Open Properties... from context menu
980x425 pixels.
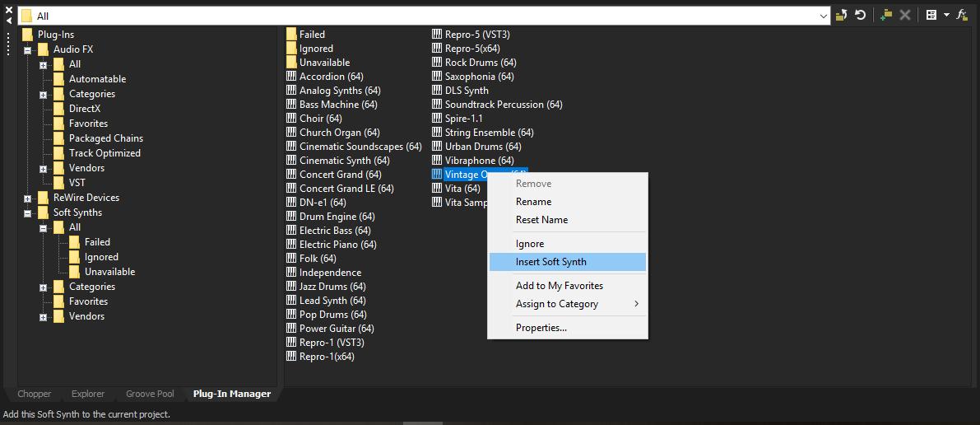pos(568,327)
